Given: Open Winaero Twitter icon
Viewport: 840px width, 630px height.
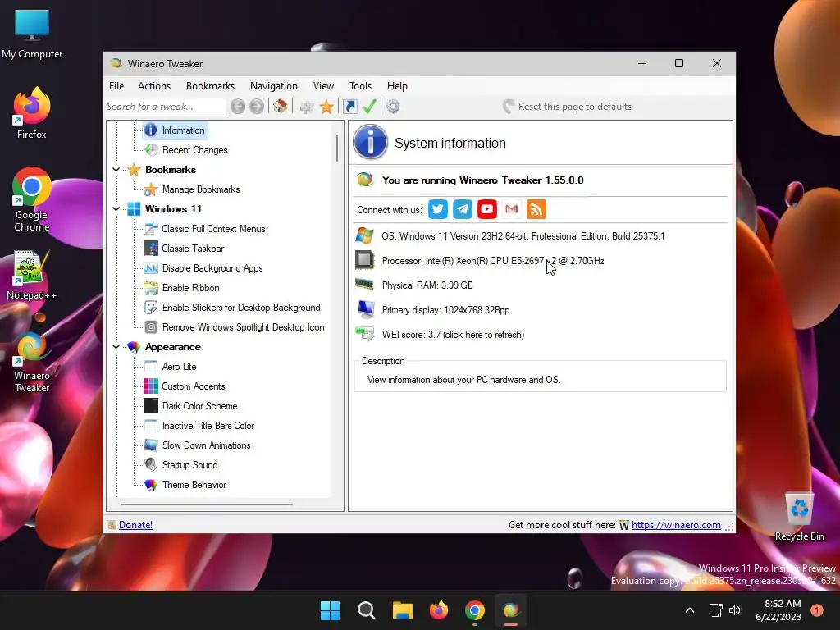Looking at the screenshot, I should point(438,209).
